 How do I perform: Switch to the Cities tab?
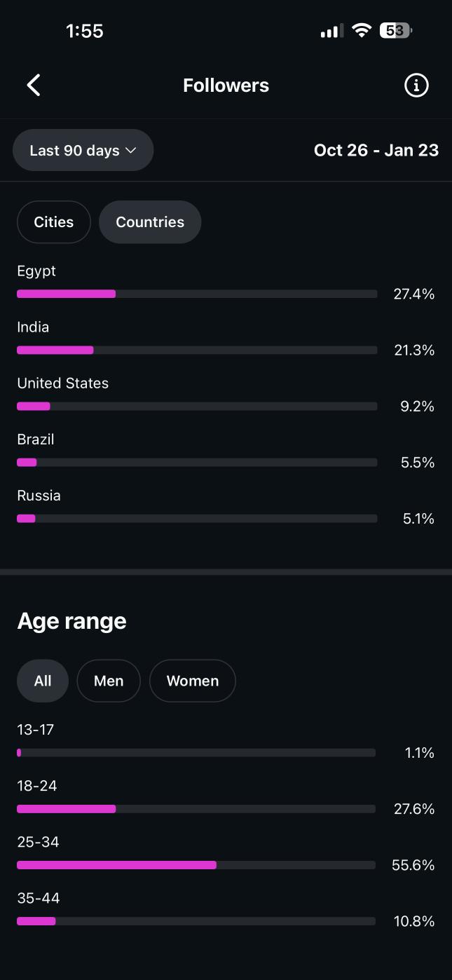54,222
